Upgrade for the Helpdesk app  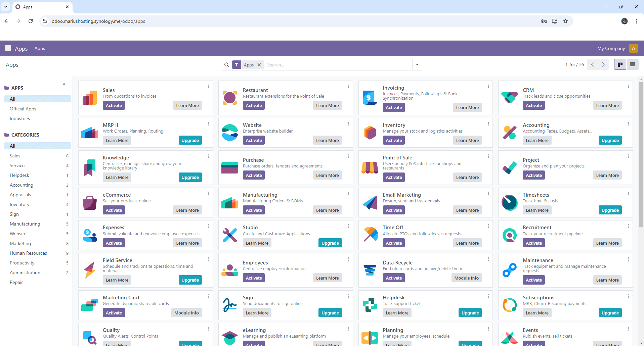click(470, 313)
